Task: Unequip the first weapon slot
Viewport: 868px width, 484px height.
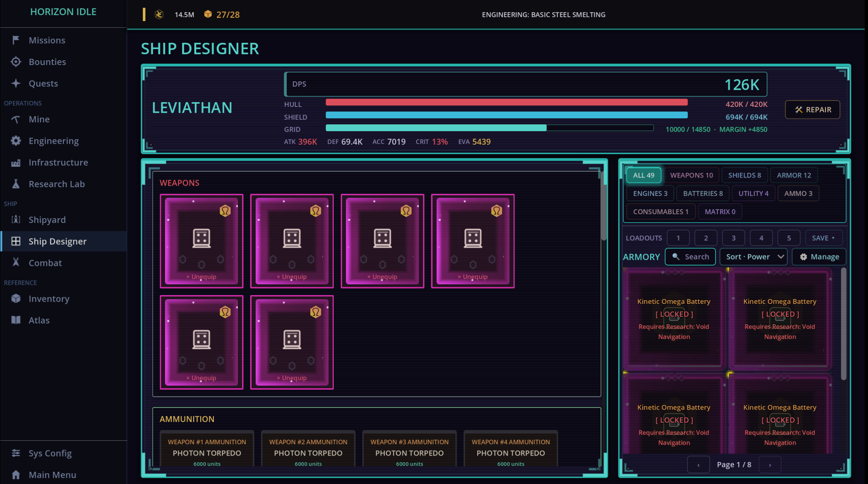Action: (x=201, y=277)
